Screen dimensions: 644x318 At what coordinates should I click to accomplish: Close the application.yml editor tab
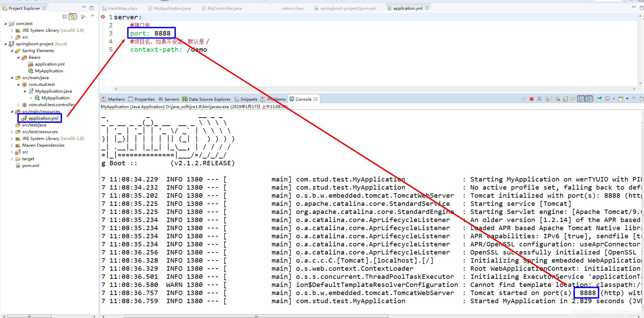427,8
